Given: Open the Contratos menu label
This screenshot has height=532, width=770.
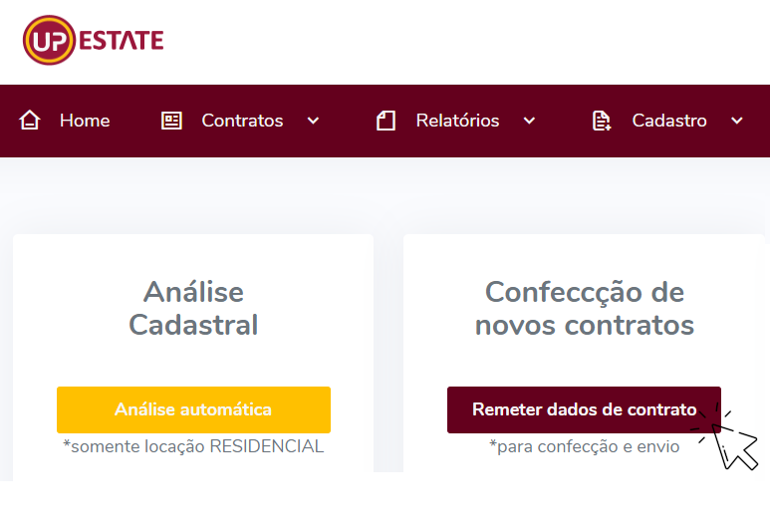Looking at the screenshot, I should pyautogui.click(x=242, y=121).
